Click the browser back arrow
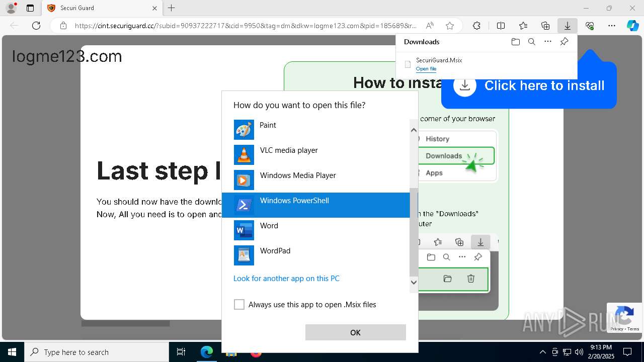The width and height of the screenshot is (644, 362). [x=14, y=26]
